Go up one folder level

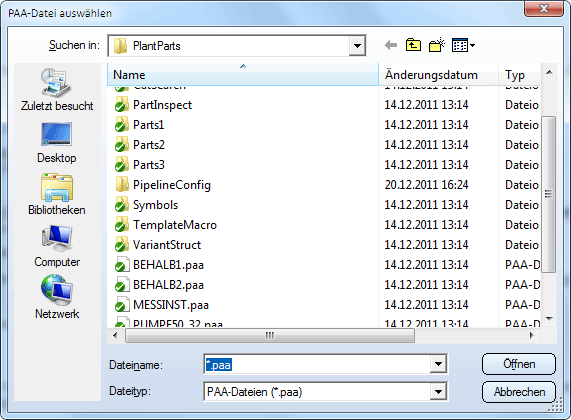pyautogui.click(x=413, y=46)
